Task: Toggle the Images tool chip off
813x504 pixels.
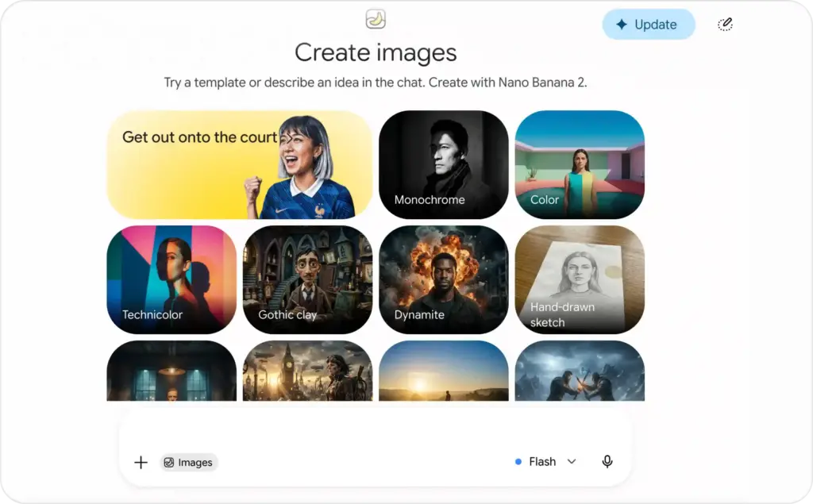Action: 189,463
